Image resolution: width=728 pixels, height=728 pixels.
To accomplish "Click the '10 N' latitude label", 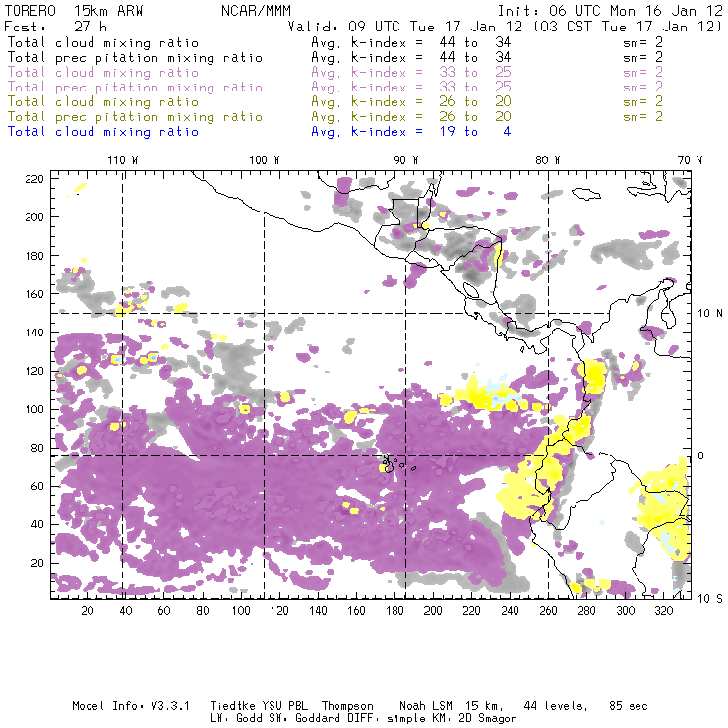I will 710,314.
